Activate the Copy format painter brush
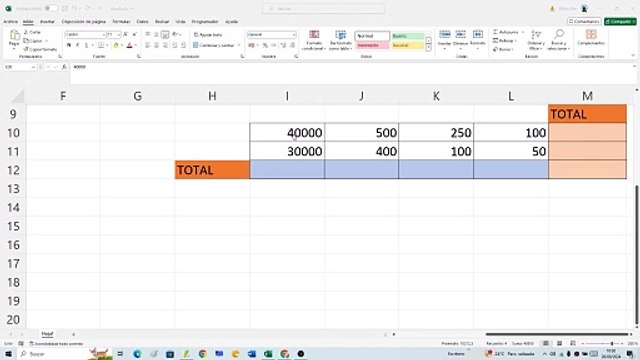Screen dimensions: 640x360 pyautogui.click(x=40, y=49)
